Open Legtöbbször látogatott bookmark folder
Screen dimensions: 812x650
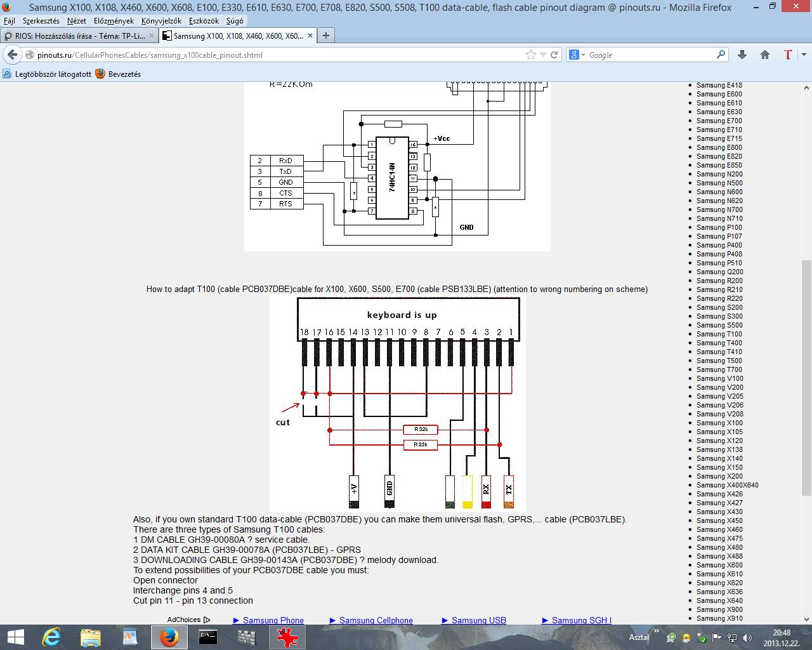pyautogui.click(x=47, y=74)
